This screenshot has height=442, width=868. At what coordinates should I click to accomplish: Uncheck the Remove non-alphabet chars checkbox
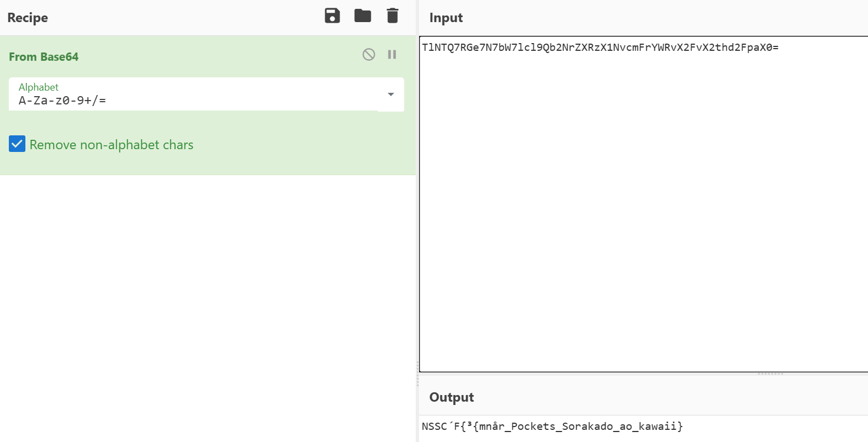[17, 144]
